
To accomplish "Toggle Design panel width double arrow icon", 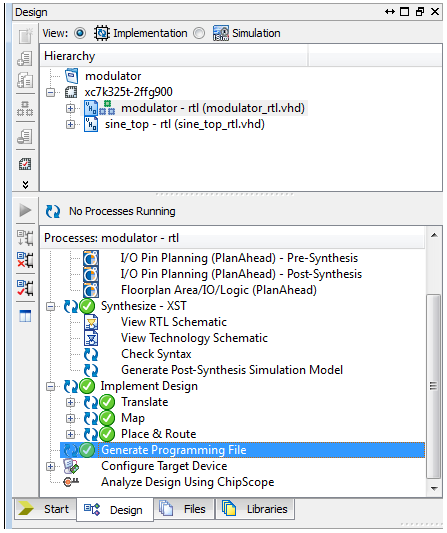I will [x=390, y=12].
